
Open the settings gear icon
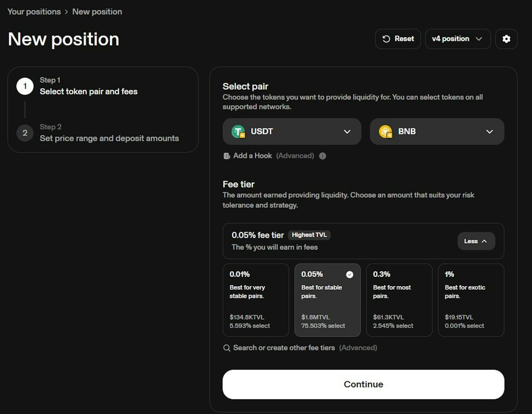click(x=506, y=39)
